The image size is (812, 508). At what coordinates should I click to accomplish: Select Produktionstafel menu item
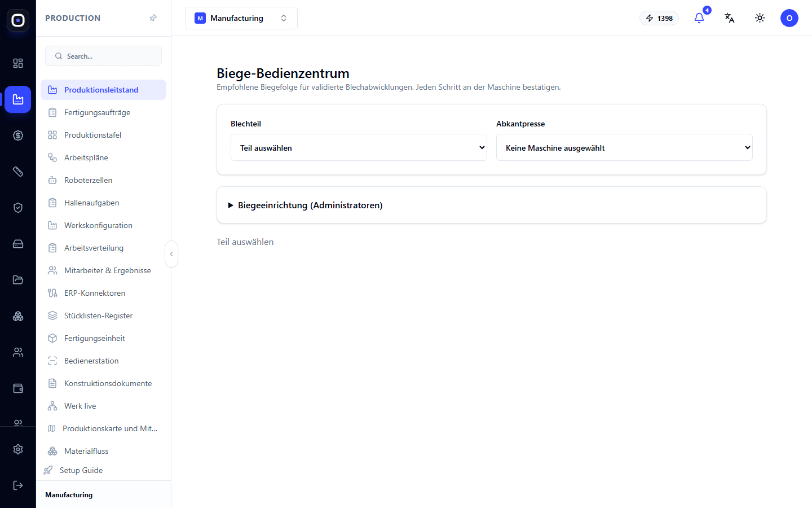tap(103, 135)
